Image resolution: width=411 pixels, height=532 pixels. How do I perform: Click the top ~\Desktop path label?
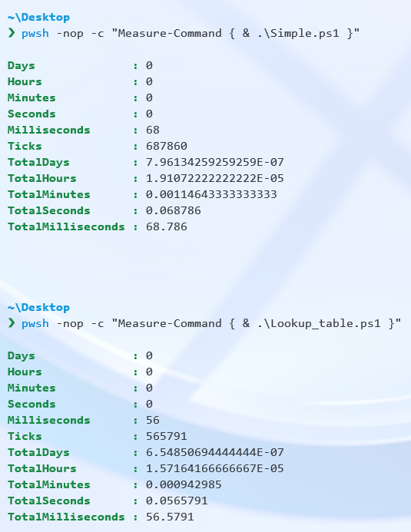[38, 17]
